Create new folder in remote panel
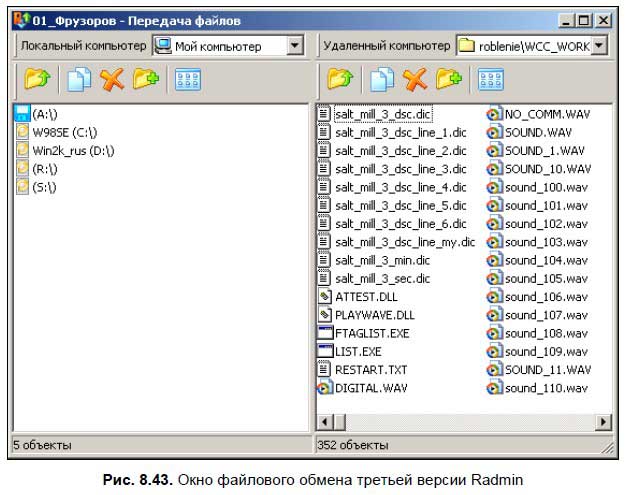Screen dimensions: 625x495 (449, 79)
